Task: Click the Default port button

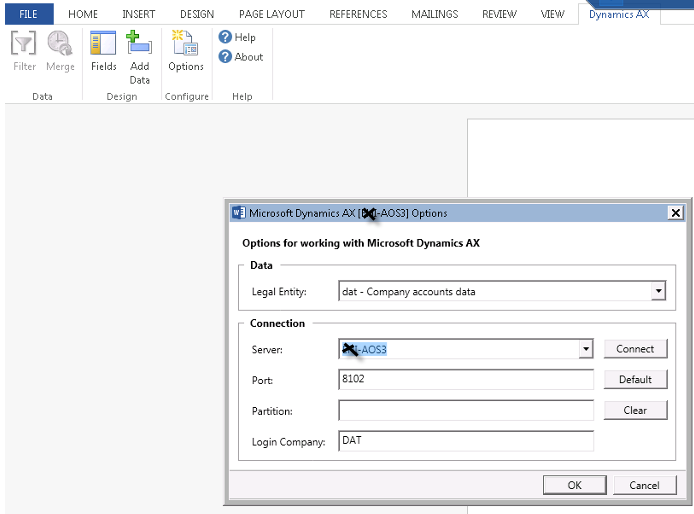Action: [635, 379]
